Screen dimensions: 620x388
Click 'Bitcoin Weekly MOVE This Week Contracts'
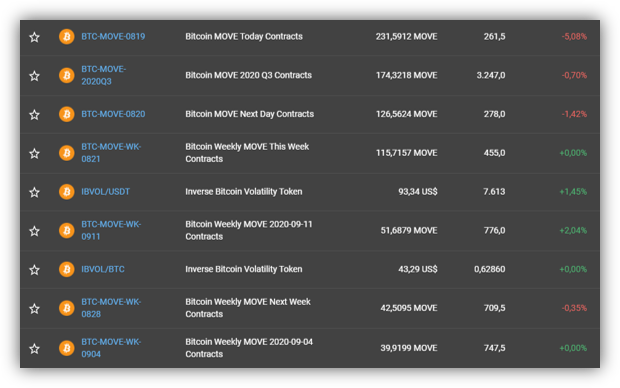coord(247,153)
